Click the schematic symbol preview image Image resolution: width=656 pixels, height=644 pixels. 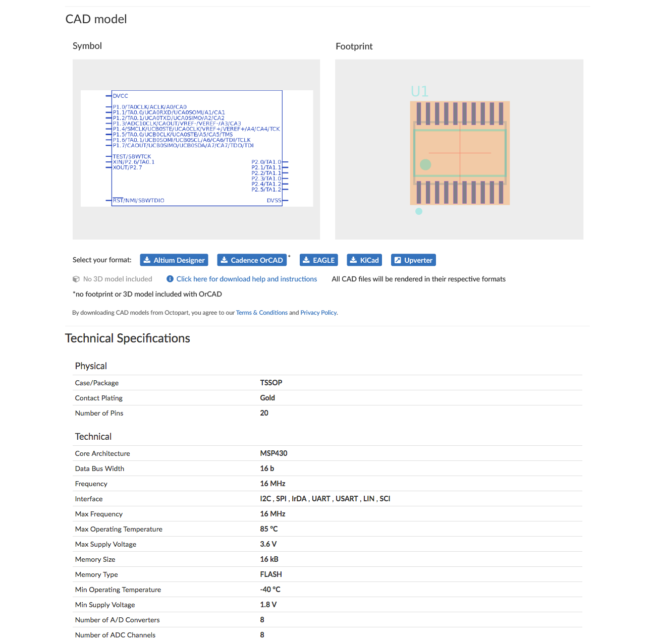(x=196, y=148)
